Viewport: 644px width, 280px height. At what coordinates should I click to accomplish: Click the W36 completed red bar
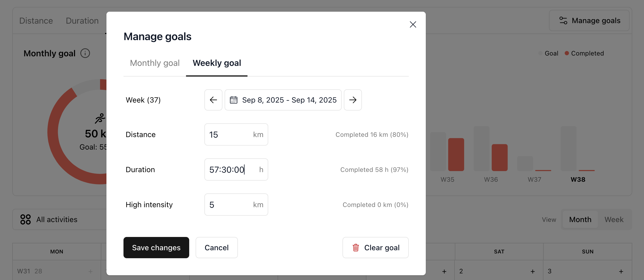pos(500,158)
